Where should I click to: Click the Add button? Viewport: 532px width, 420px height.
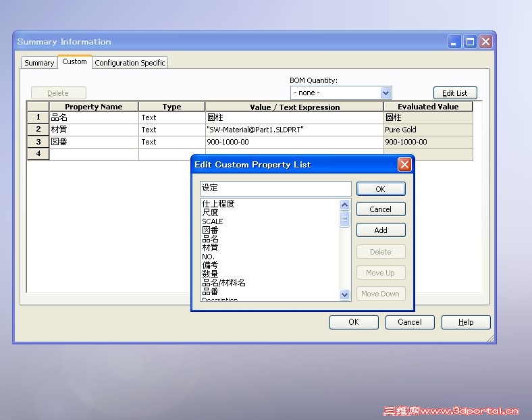(x=381, y=230)
